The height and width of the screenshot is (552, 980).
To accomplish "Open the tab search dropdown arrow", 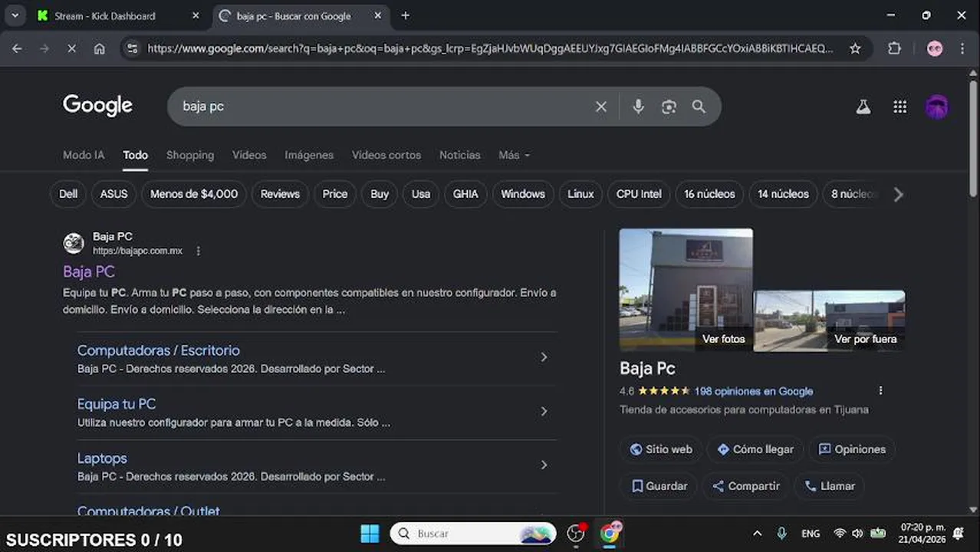I will pyautogui.click(x=15, y=15).
